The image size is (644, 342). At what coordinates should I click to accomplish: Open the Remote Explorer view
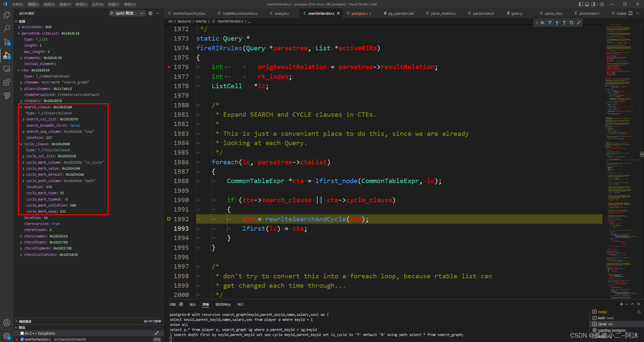click(x=7, y=69)
